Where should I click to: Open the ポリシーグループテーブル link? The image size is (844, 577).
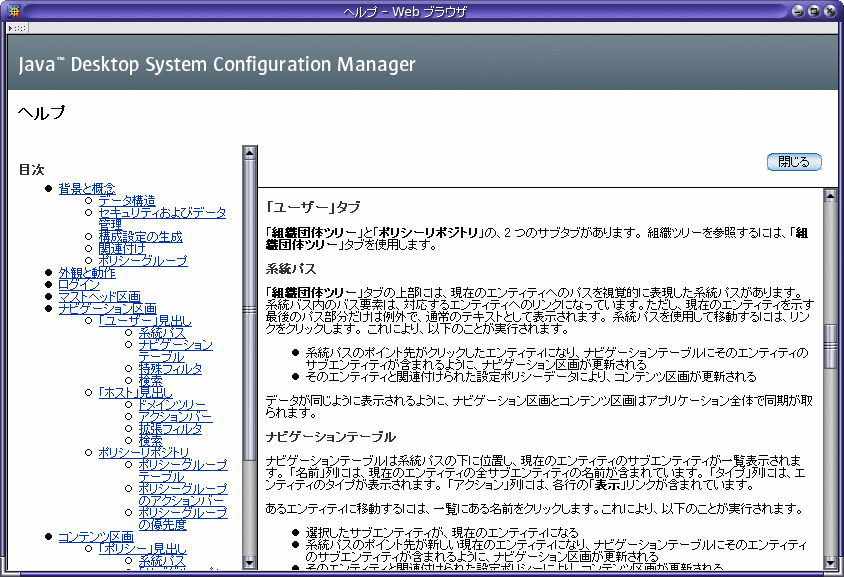click(182, 470)
